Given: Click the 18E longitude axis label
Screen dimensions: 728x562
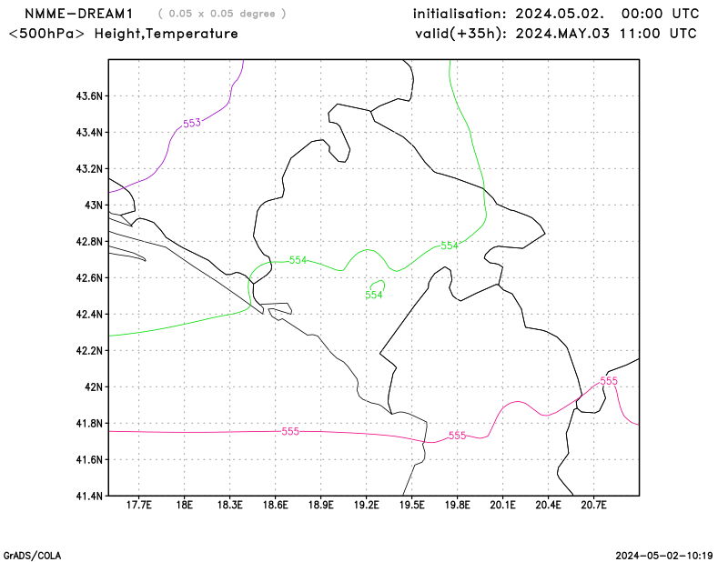Looking at the screenshot, I should point(185,505).
